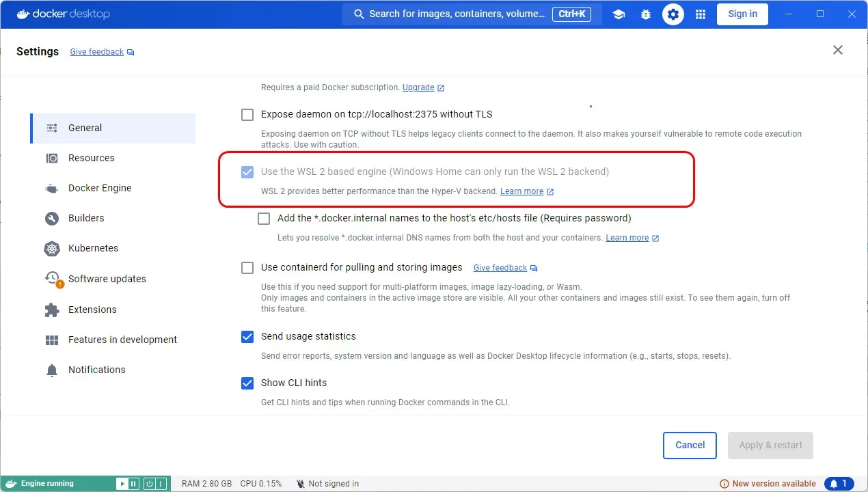Open the Notifications settings tab
Screen dimensions: 868x492
[x=113, y=370]
